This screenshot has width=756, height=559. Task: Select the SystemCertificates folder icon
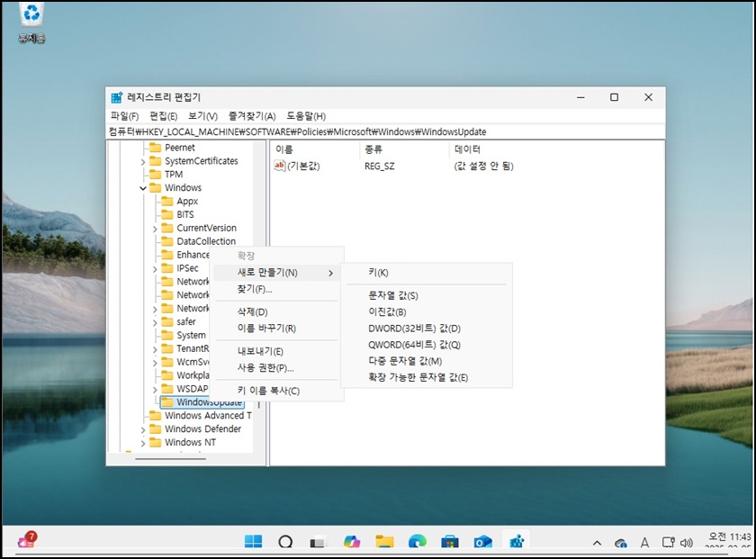tap(155, 160)
